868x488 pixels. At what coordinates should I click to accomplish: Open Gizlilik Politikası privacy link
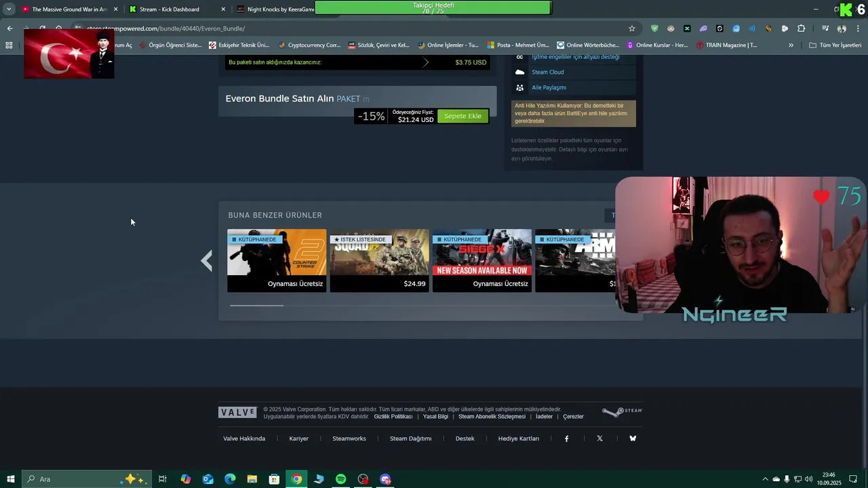coord(393,417)
